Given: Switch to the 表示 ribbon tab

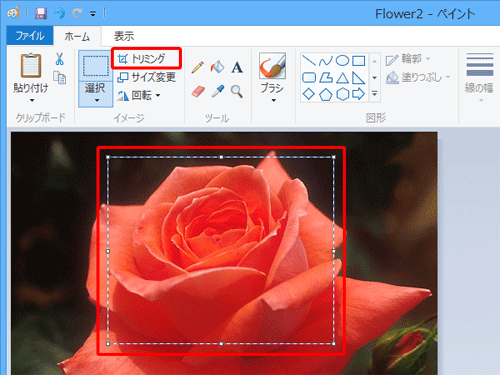Looking at the screenshot, I should pyautogui.click(x=124, y=36).
